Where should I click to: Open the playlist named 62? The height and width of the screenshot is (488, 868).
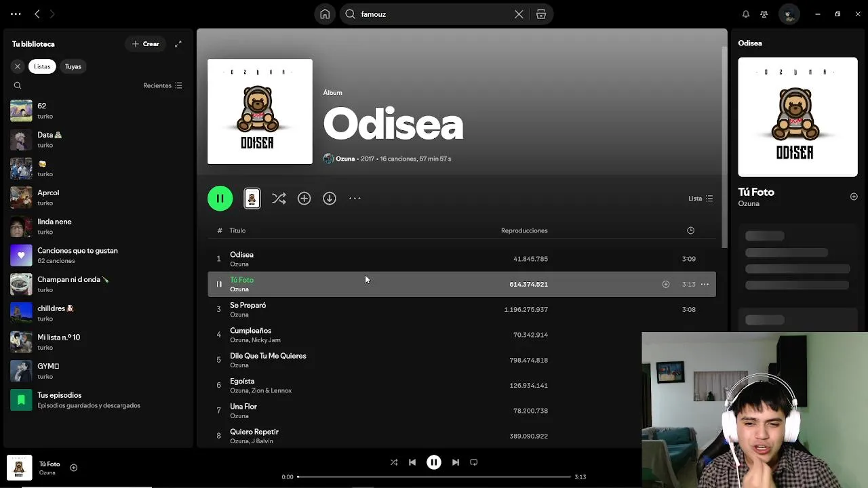(98, 111)
